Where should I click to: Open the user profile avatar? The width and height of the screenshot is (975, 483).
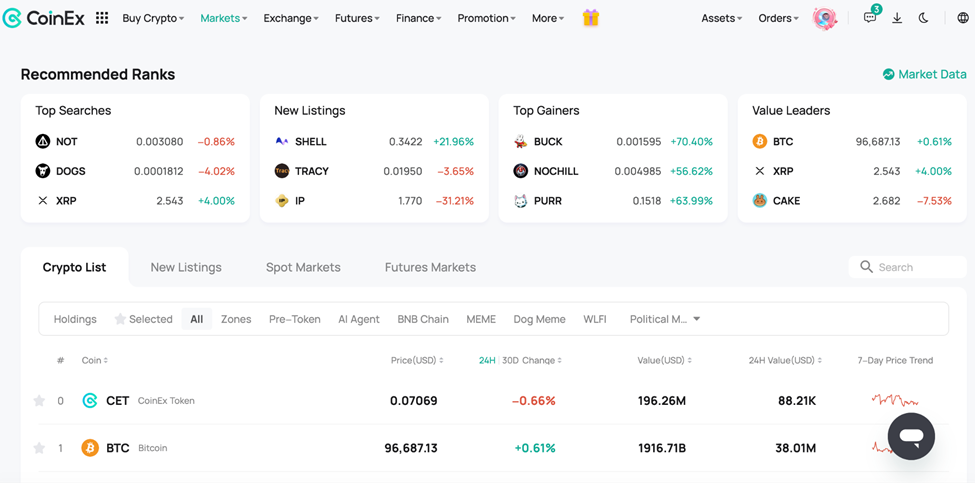point(825,18)
